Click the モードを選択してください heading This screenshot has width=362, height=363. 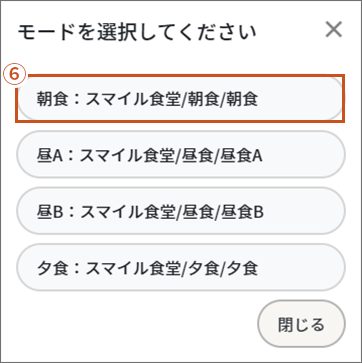137,32
